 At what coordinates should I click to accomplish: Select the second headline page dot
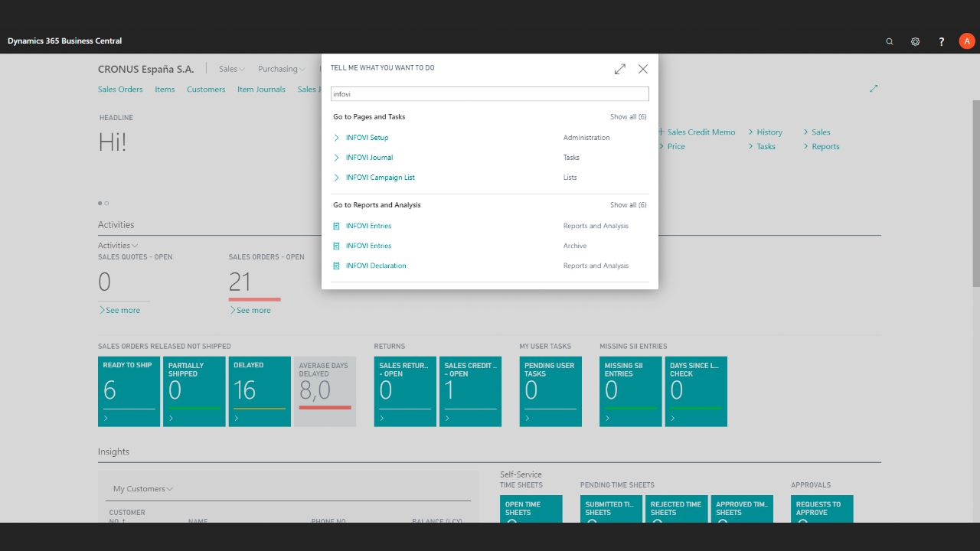click(106, 204)
